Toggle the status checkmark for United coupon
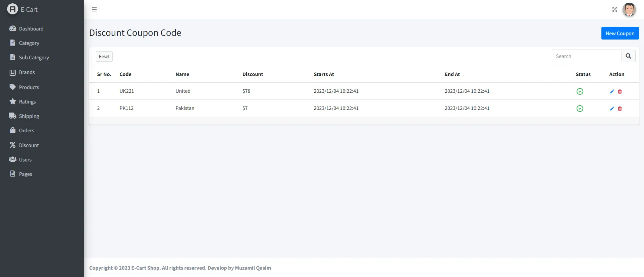This screenshot has height=277, width=644. 580,91
